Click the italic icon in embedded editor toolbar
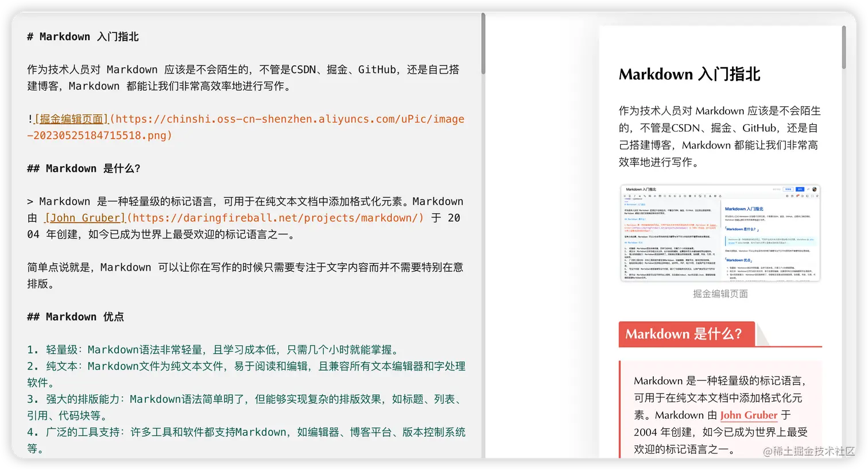This screenshot has height=470, width=868. pyautogui.click(x=635, y=196)
